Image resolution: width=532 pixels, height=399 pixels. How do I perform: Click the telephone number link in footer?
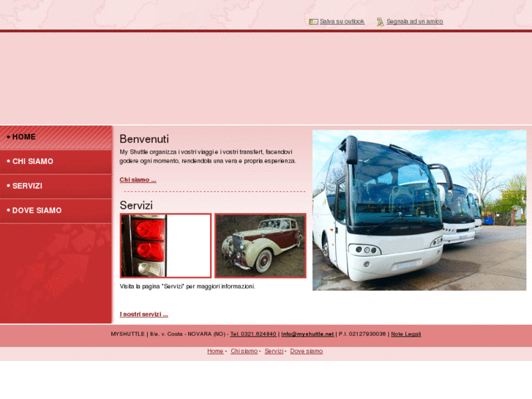pos(253,334)
